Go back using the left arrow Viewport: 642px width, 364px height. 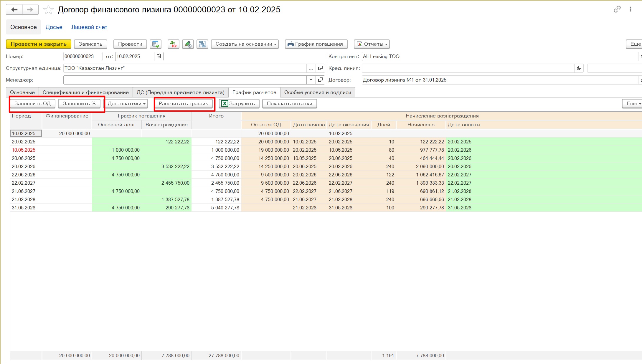(14, 10)
